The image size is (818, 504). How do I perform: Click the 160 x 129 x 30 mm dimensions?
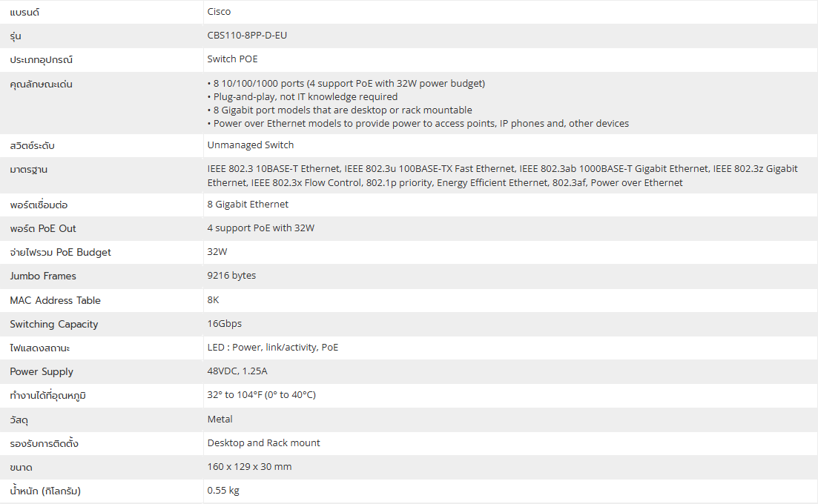[x=249, y=467]
